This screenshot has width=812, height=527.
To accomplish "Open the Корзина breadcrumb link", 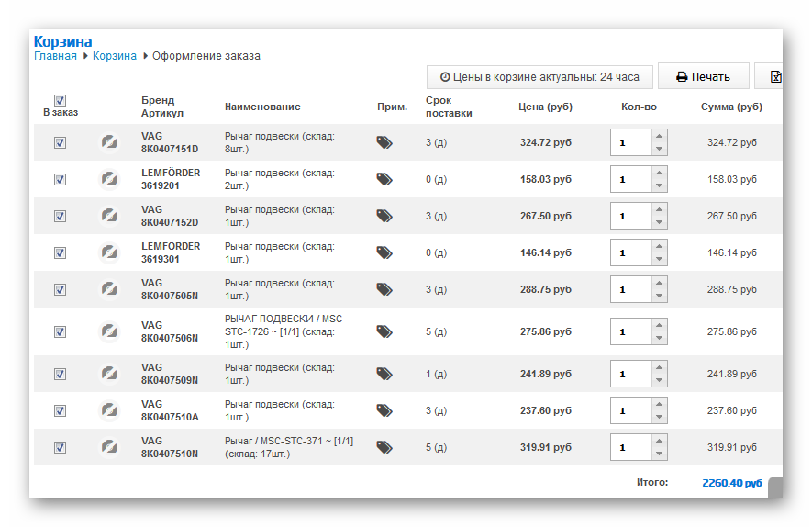I will coord(114,56).
